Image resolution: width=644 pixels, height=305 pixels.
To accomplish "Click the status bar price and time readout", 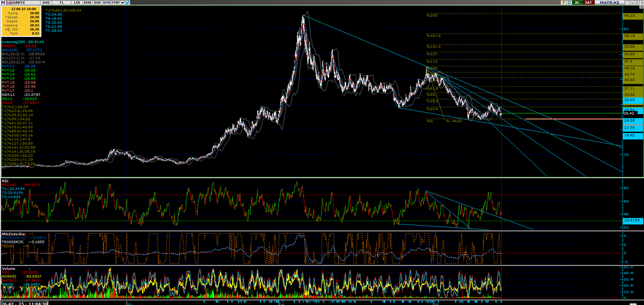I will 25,303.
